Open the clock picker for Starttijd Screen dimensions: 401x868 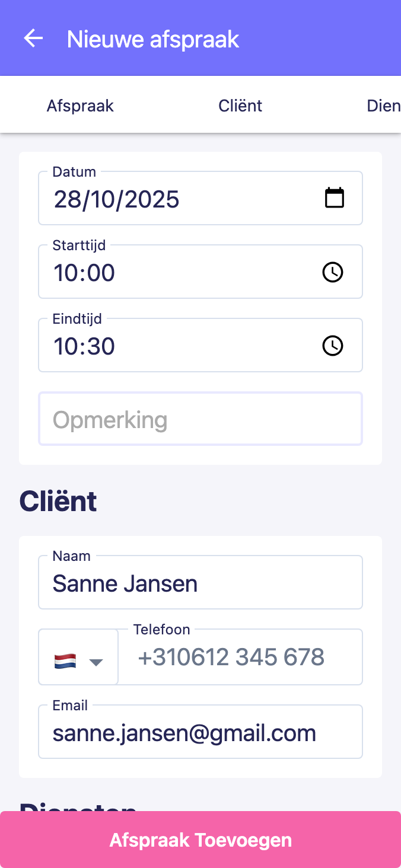pos(332,272)
